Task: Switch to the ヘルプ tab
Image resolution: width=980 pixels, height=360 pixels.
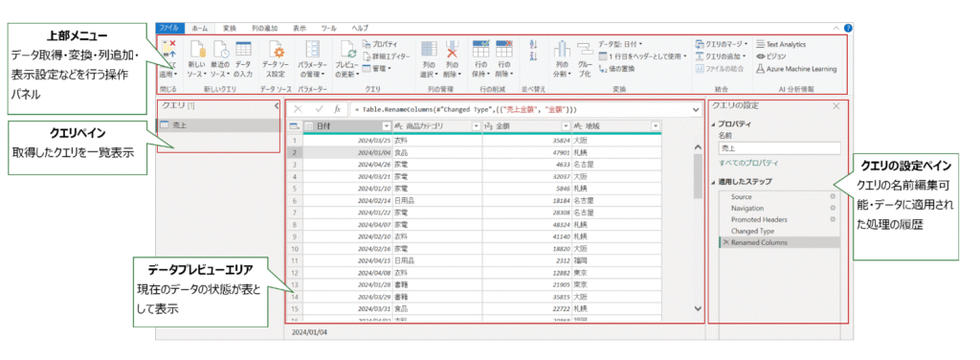Action: coord(360,28)
